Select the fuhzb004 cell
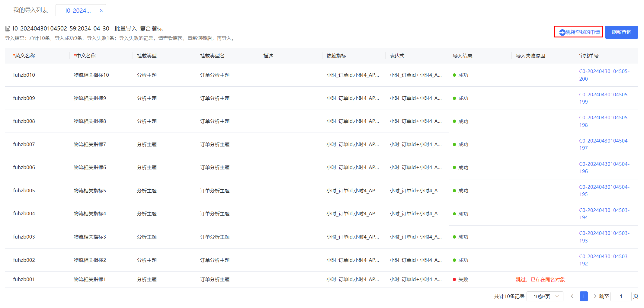This screenshot has width=644, height=308. [x=24, y=213]
